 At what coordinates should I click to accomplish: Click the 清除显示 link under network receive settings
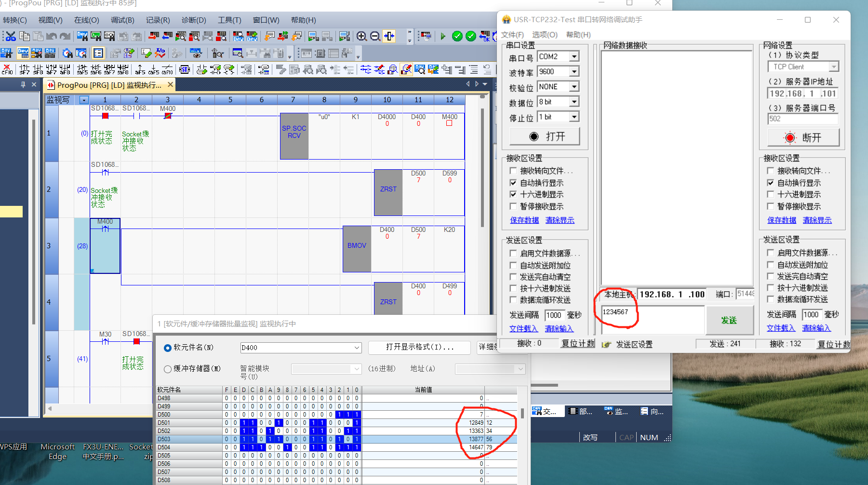point(817,220)
